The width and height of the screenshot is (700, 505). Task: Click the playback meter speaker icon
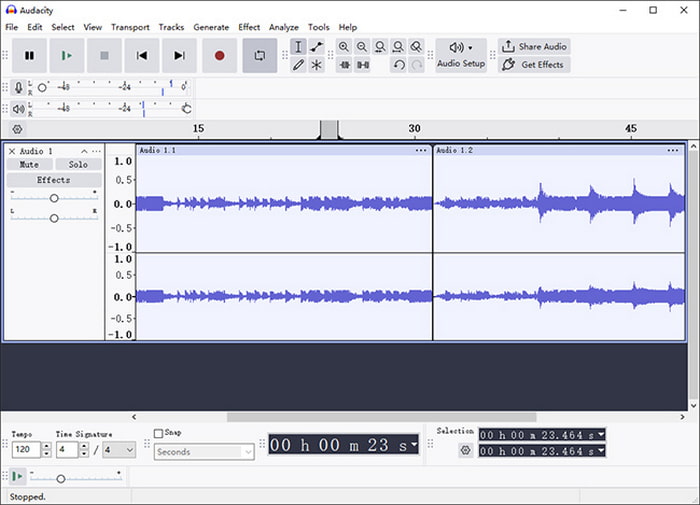[x=18, y=109]
